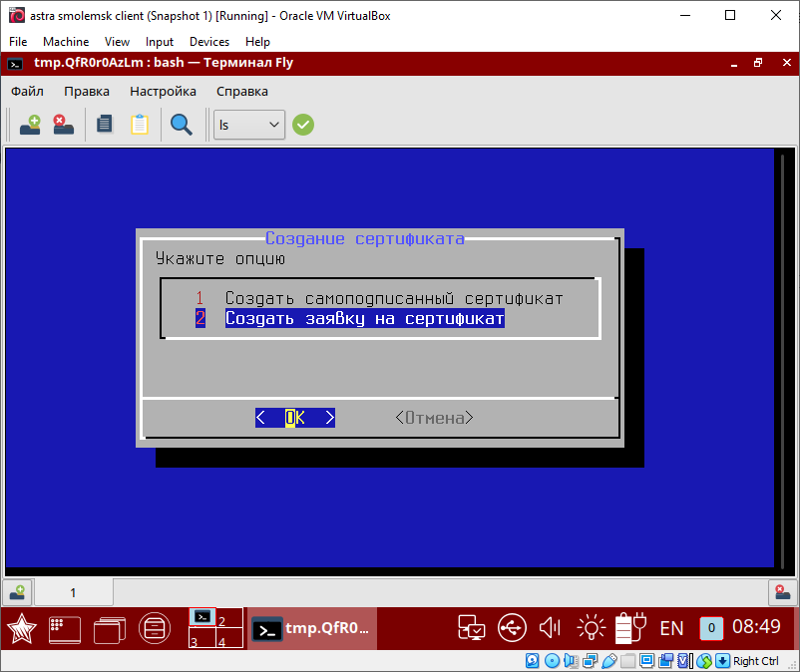
Task: Click the security level 0 indicator
Action: [x=711, y=628]
